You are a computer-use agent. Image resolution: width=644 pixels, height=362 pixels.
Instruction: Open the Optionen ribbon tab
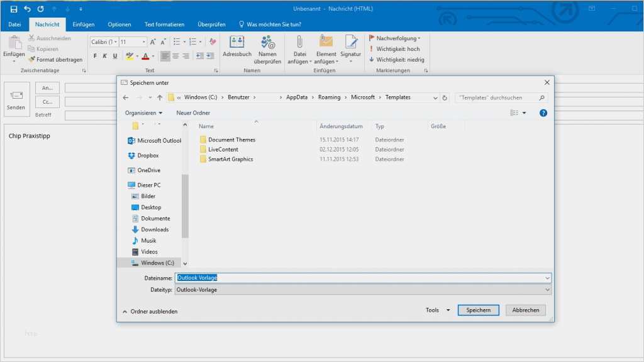click(x=119, y=25)
